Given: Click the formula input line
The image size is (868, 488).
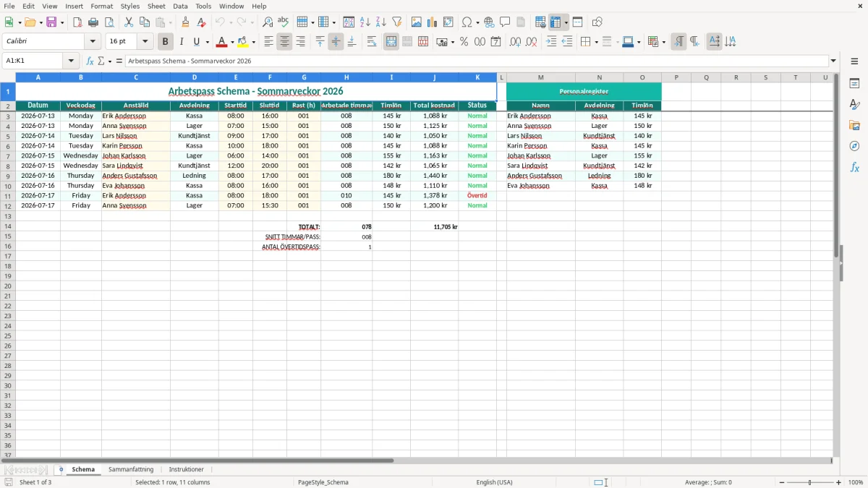Looking at the screenshot, I should (x=477, y=61).
